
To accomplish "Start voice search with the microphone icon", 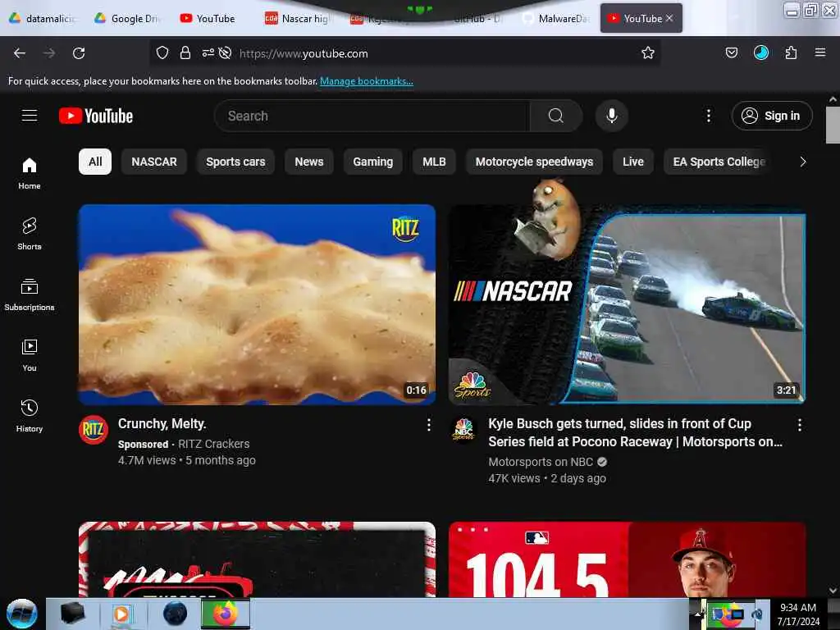I will [x=611, y=116].
